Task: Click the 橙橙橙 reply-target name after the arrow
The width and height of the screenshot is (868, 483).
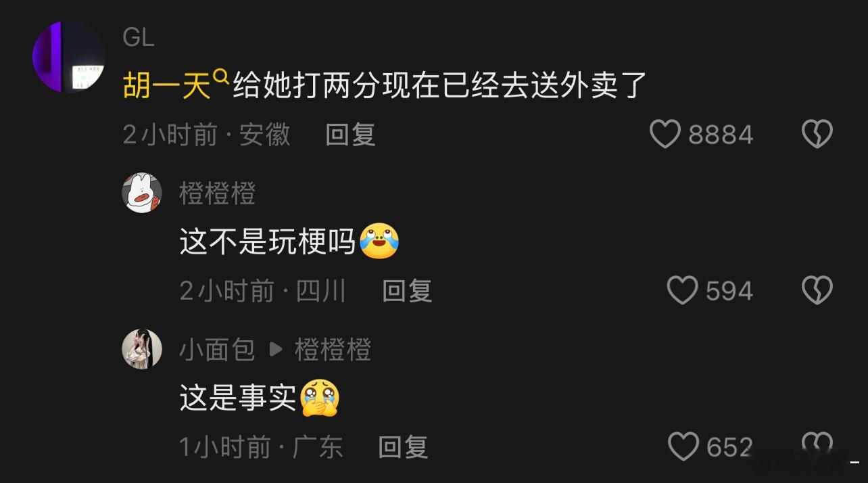Action: pyautogui.click(x=333, y=350)
